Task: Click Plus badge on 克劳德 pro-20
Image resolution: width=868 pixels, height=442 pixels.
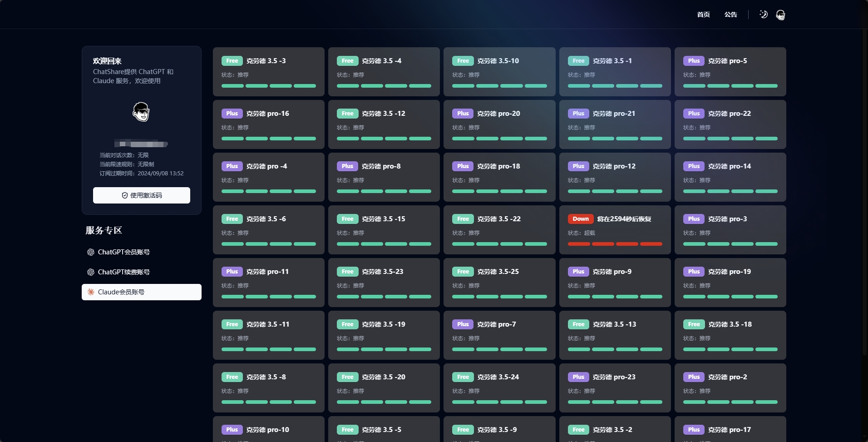Action: coord(463,114)
